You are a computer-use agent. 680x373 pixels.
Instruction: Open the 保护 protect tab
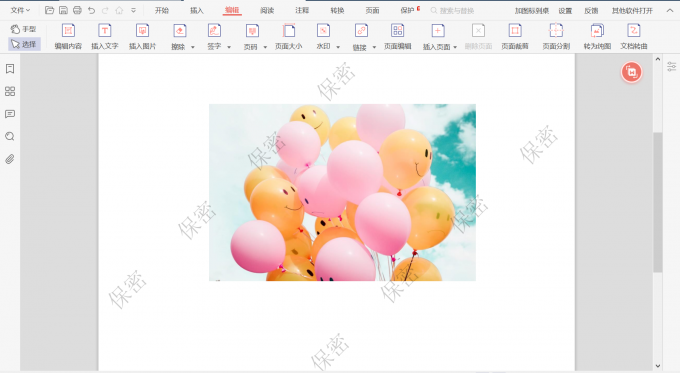pyautogui.click(x=408, y=10)
